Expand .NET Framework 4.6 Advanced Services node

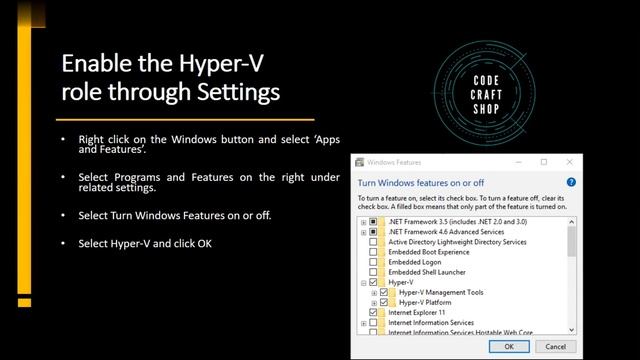click(x=363, y=233)
